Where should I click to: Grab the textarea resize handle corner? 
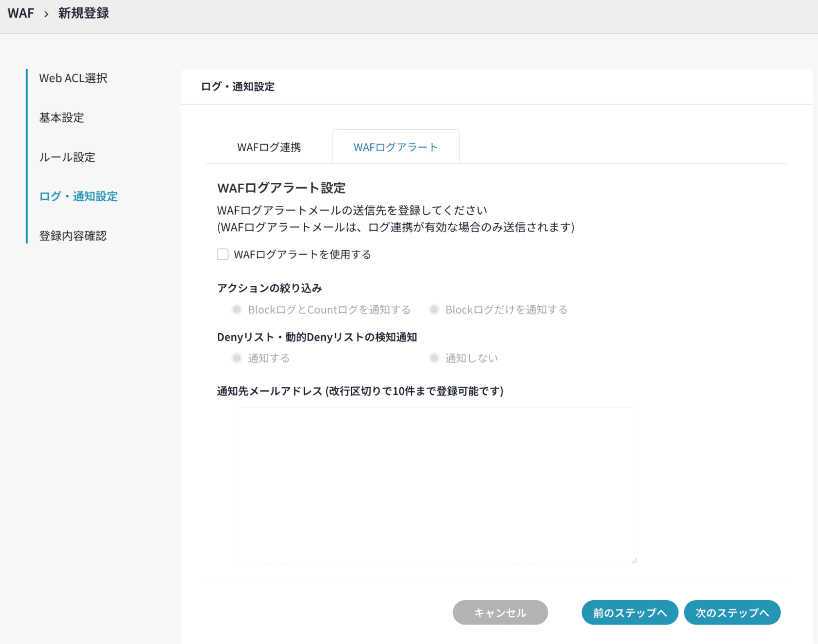pos(634,561)
